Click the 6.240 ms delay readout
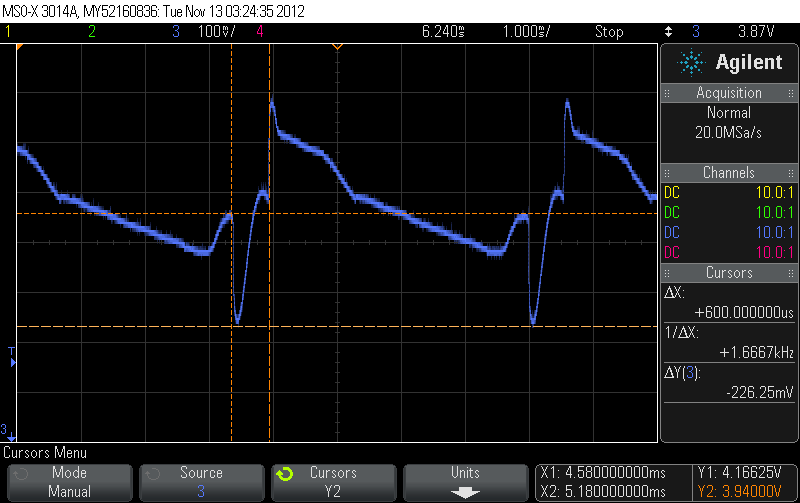800x503 pixels. click(x=443, y=32)
